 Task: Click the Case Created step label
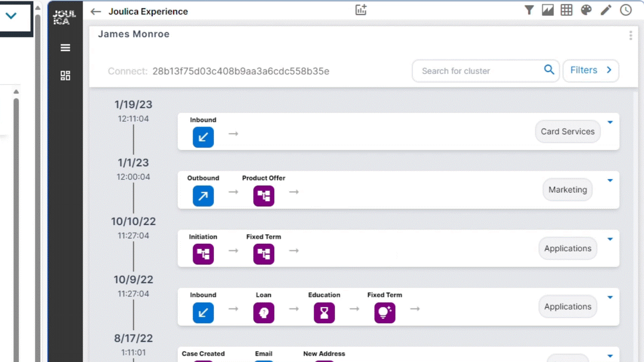[x=203, y=354]
